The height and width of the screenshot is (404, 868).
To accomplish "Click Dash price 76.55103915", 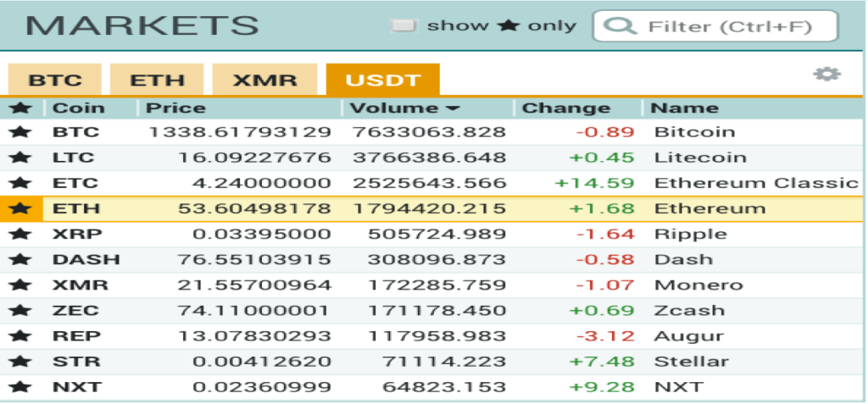I will click(254, 259).
